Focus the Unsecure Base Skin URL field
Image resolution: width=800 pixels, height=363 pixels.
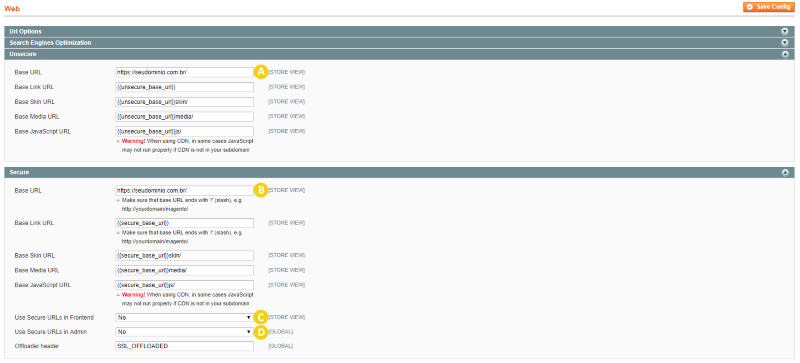(x=185, y=102)
